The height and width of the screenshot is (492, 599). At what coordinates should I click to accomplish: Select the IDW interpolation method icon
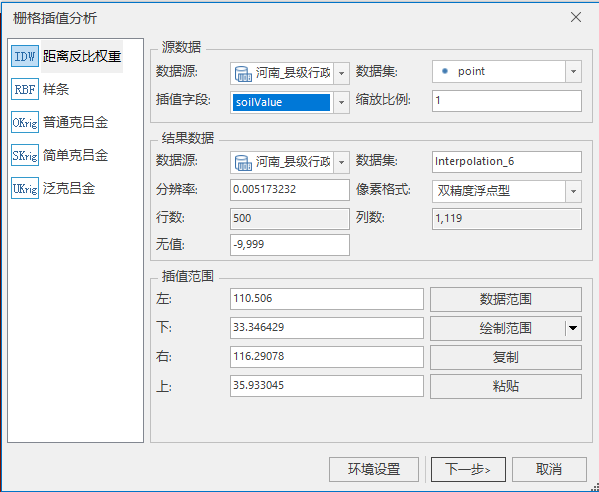click(25, 56)
